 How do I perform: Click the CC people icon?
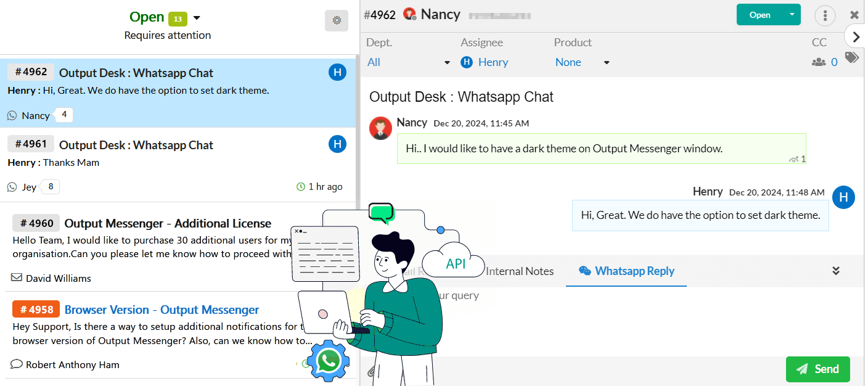coord(819,62)
